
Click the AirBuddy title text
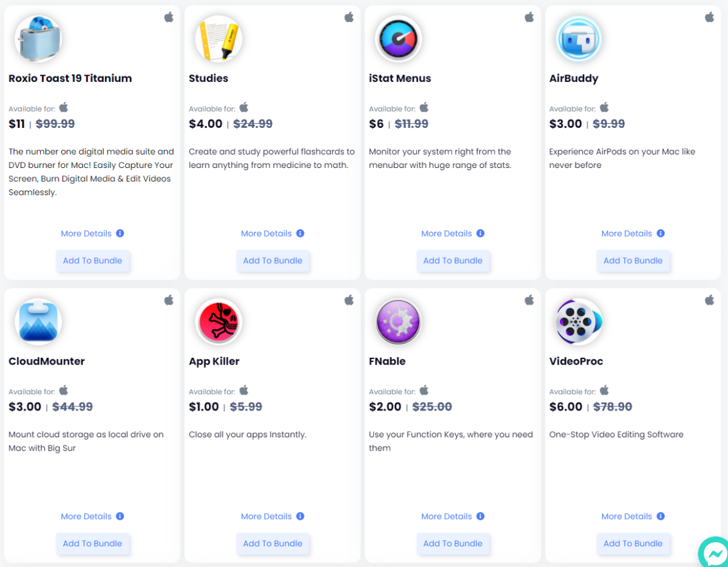point(574,79)
